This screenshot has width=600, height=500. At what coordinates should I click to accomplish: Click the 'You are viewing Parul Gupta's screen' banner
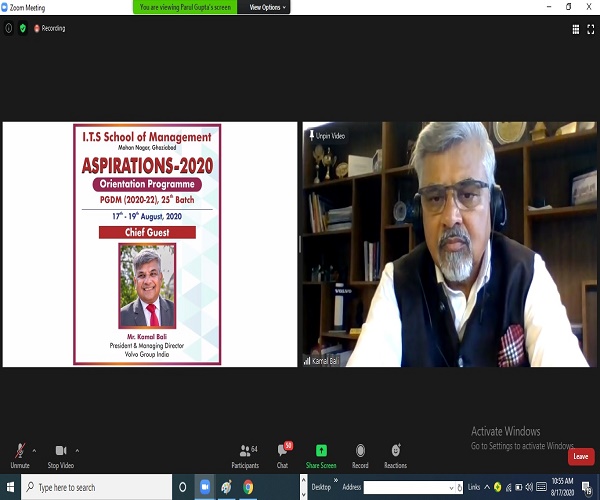tap(185, 7)
